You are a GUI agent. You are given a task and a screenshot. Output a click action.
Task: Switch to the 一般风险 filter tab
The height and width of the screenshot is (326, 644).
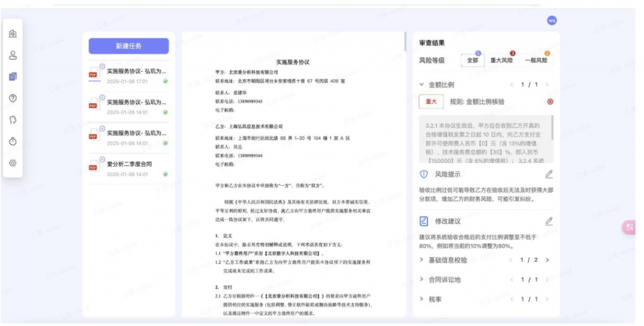click(536, 60)
